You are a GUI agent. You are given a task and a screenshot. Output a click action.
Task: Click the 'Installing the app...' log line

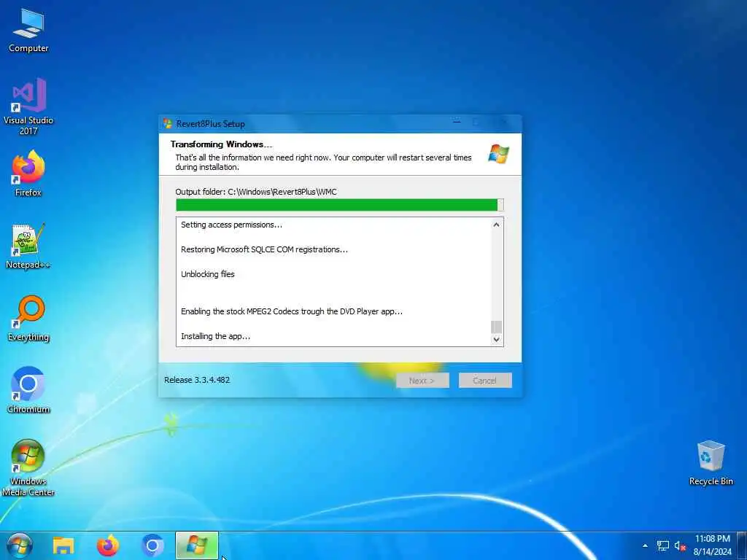(x=215, y=336)
